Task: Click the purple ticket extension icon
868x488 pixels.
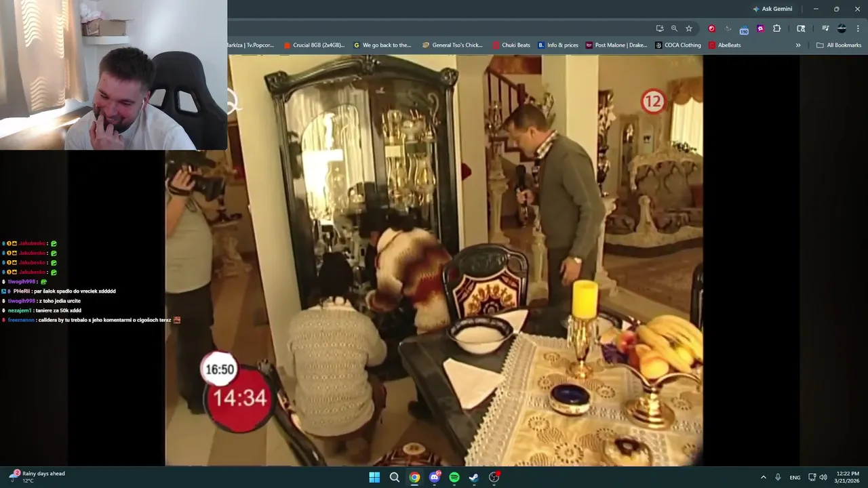Action: click(760, 28)
